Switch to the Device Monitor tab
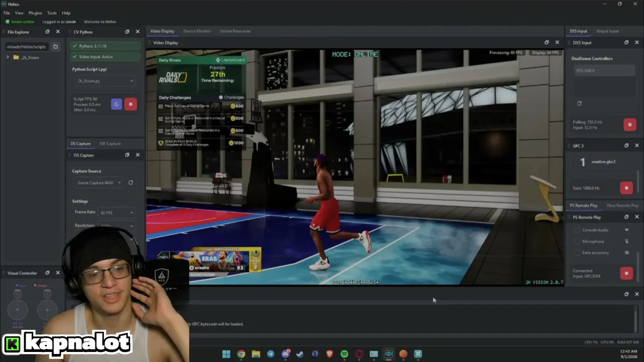644x362 pixels. pyautogui.click(x=197, y=31)
